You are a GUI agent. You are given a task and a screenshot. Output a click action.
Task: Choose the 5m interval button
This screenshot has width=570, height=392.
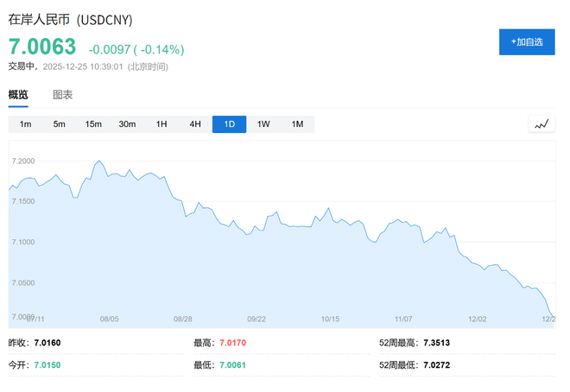(x=60, y=124)
